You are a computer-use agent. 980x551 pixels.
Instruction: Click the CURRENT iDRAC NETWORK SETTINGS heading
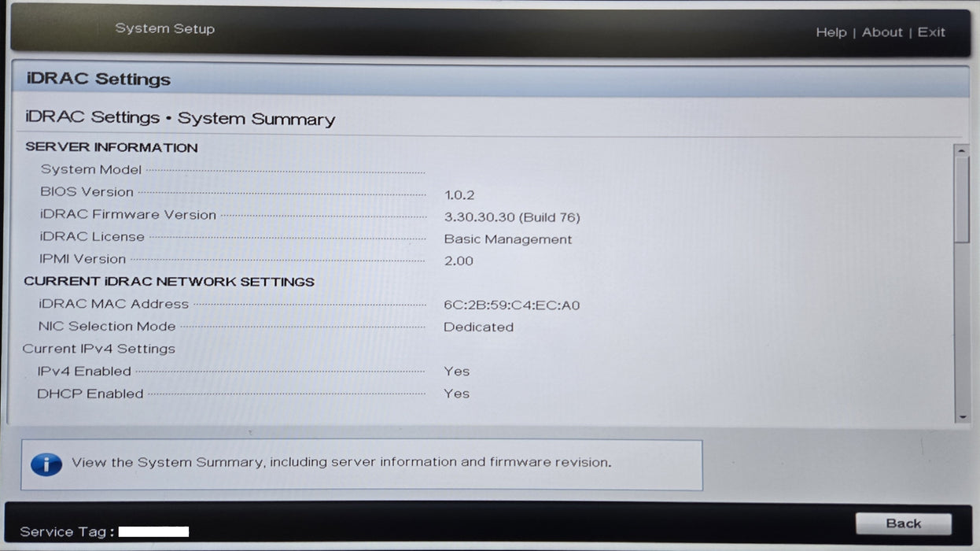169,282
